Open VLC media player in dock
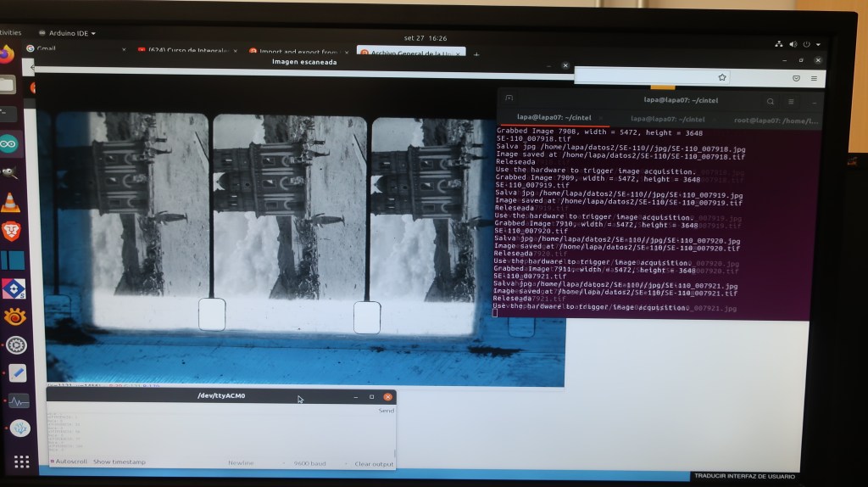 click(x=10, y=202)
